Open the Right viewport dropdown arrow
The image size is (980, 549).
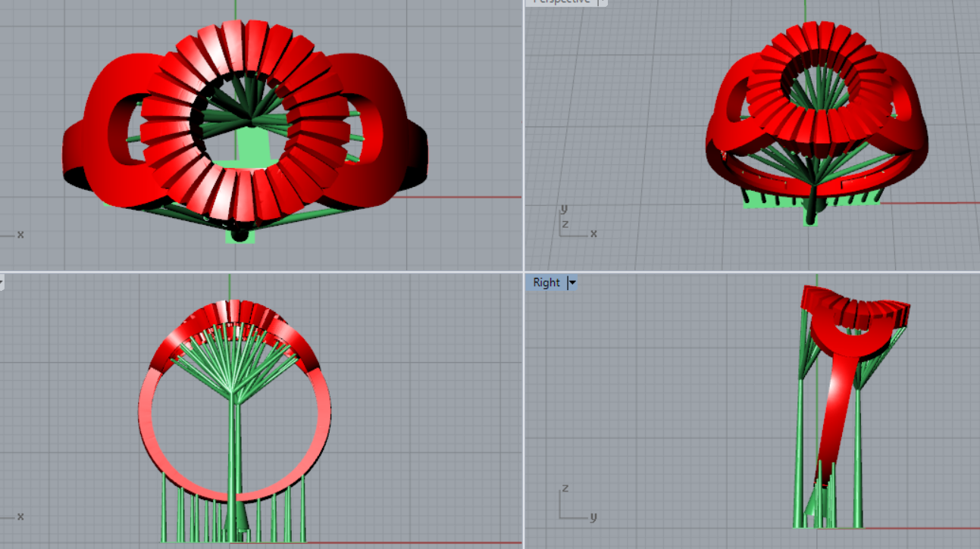(x=572, y=282)
